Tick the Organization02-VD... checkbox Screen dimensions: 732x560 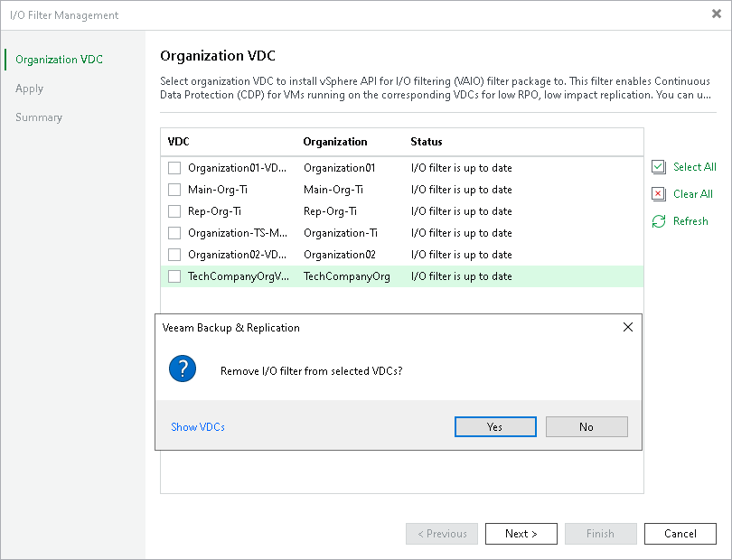[174, 255]
